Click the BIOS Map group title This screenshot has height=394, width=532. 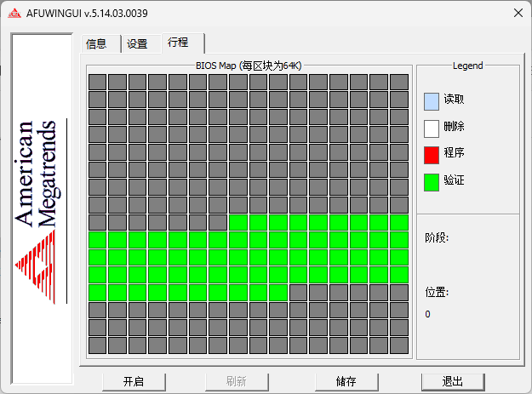pyautogui.click(x=249, y=66)
